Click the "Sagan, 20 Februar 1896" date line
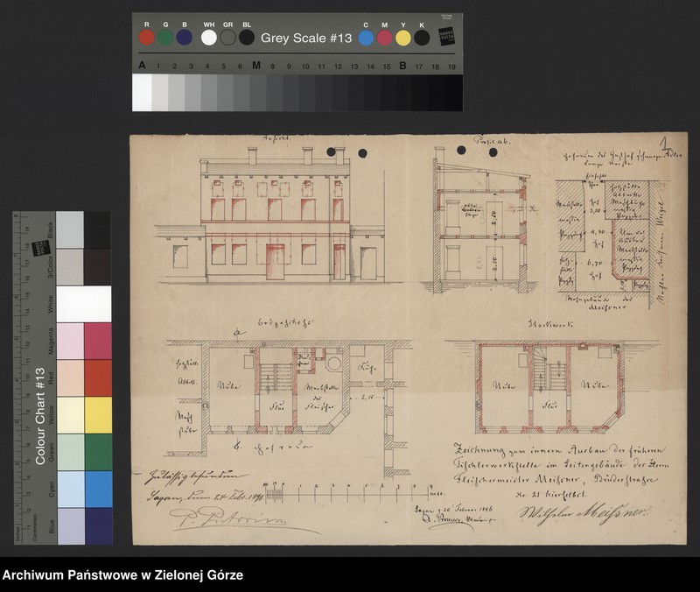 pos(452,509)
